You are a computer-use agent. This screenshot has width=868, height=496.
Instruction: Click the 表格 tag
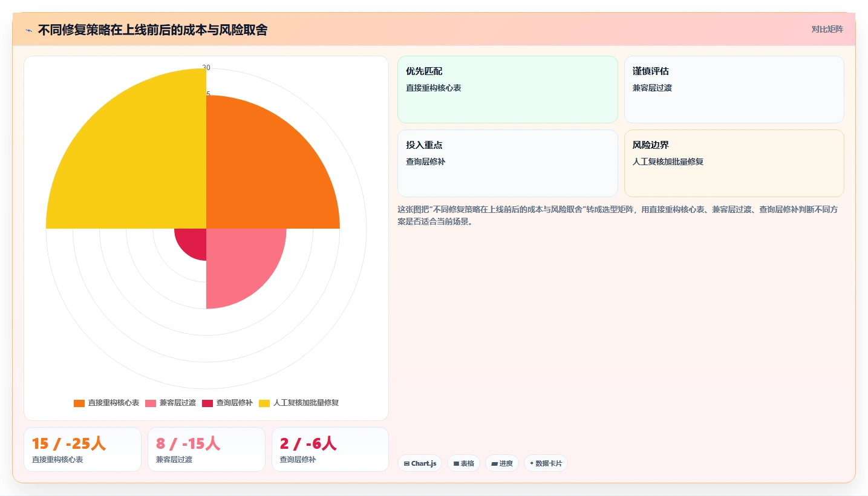point(464,463)
